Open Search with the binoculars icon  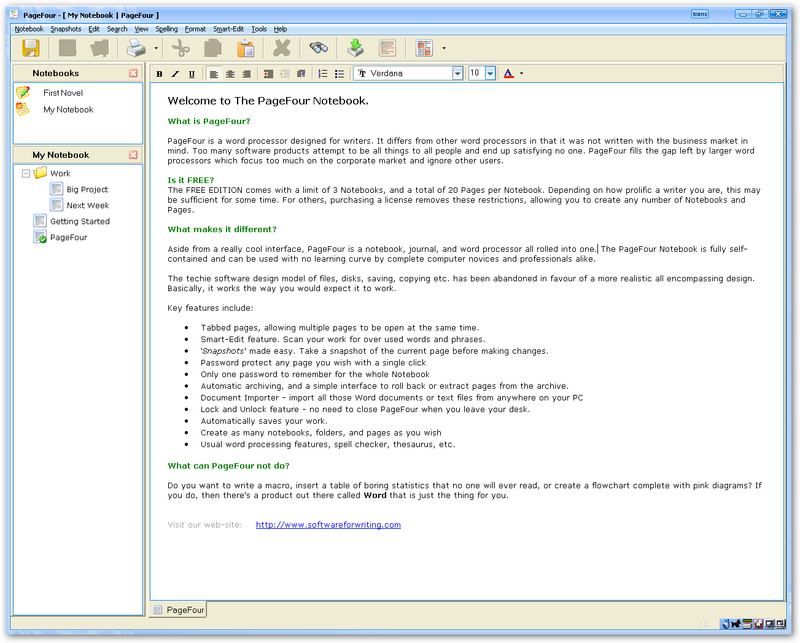318,48
